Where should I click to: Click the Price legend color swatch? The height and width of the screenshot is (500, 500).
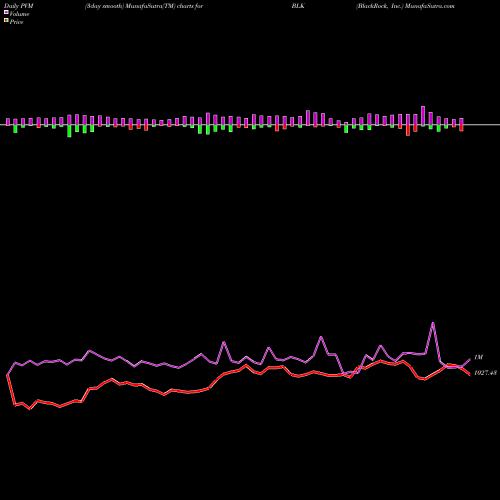pos(6,21)
